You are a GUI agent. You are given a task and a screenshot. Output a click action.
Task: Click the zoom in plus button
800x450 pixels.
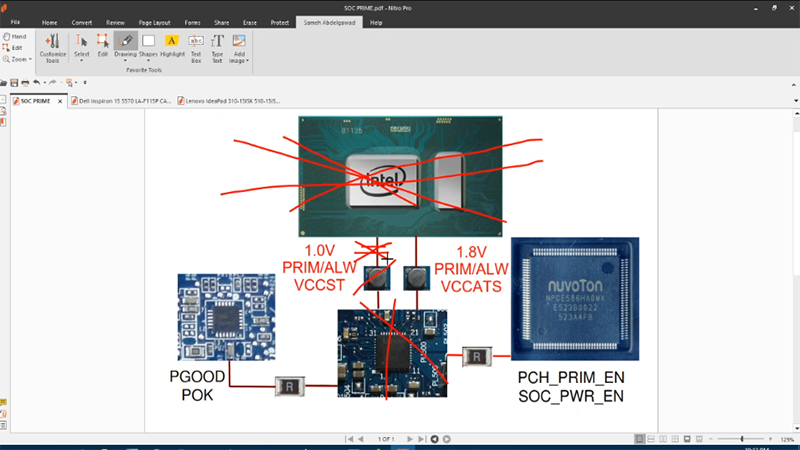[x=770, y=439]
